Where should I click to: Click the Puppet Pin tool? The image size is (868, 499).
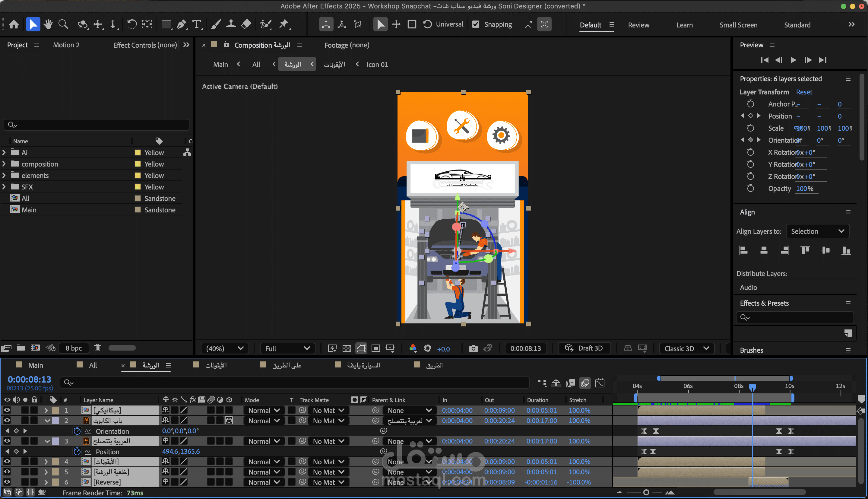click(284, 24)
